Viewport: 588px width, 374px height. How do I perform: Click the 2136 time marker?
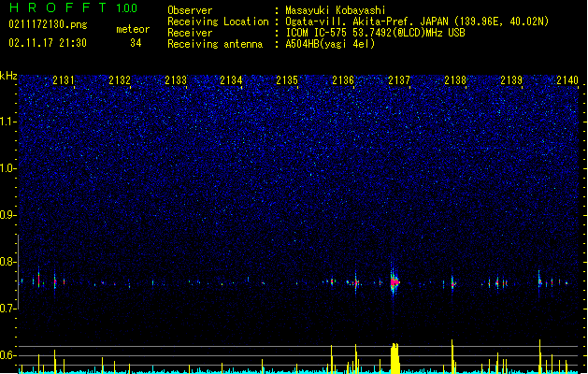click(x=343, y=80)
